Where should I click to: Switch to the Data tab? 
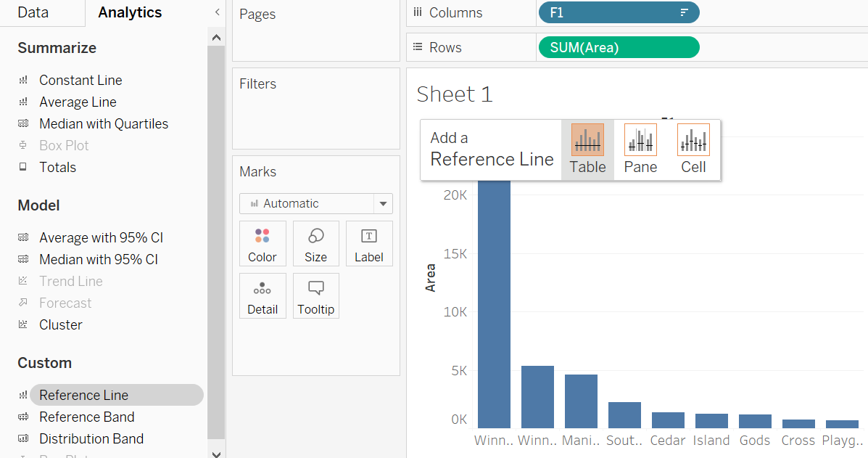[33, 12]
